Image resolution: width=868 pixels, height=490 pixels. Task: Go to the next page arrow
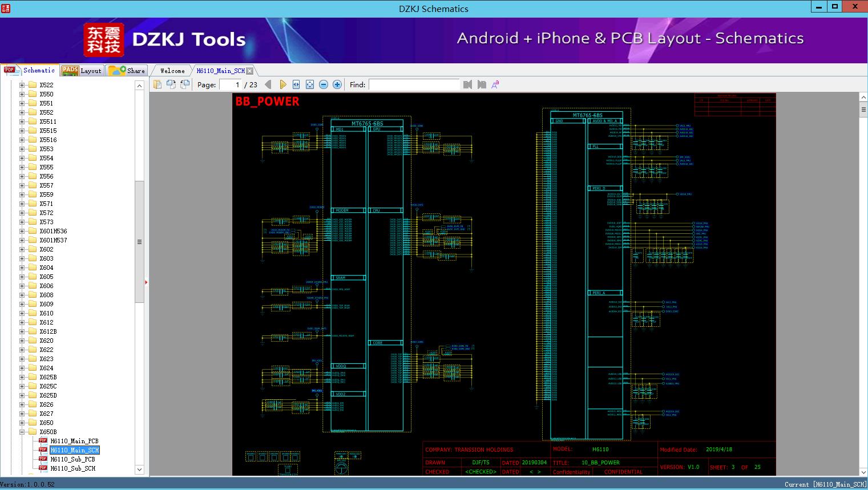point(282,84)
